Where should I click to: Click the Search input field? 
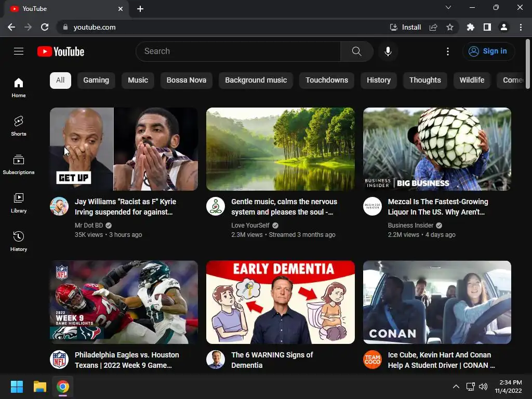click(238, 51)
